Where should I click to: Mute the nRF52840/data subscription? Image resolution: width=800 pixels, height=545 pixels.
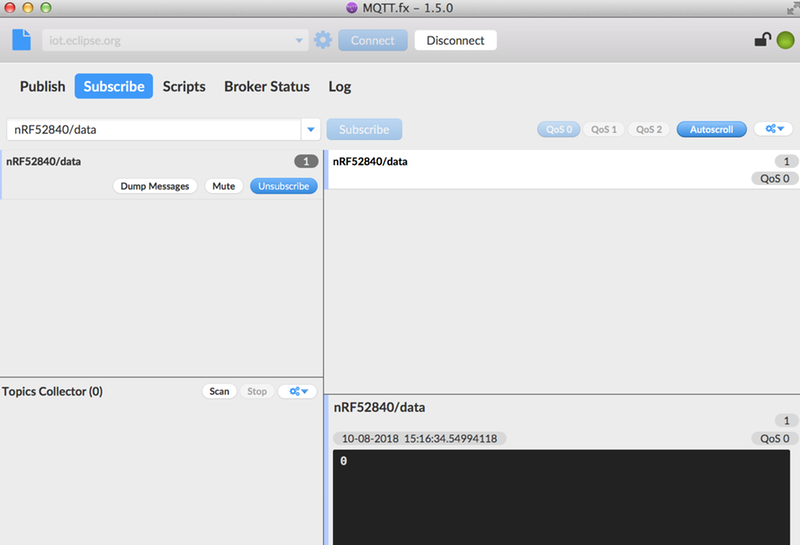click(223, 186)
